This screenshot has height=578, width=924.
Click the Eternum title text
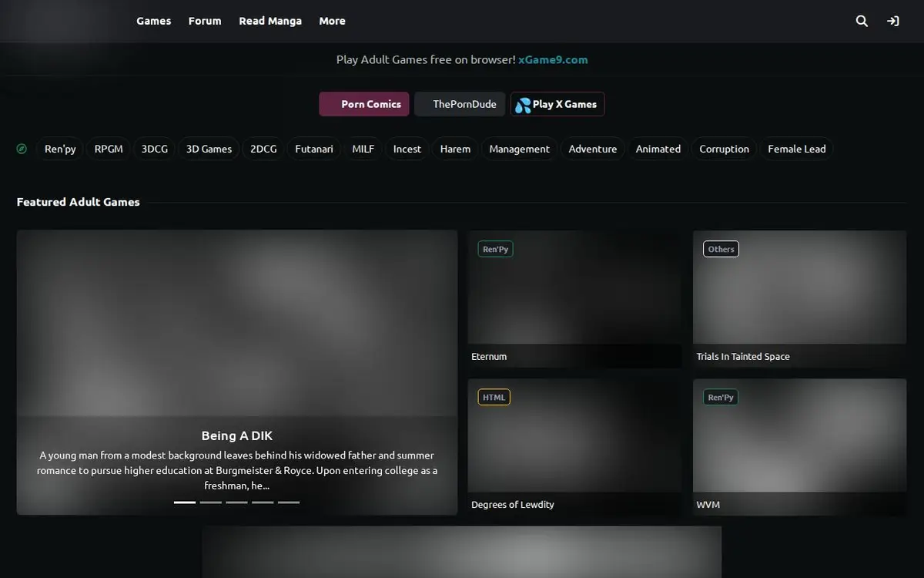point(489,357)
